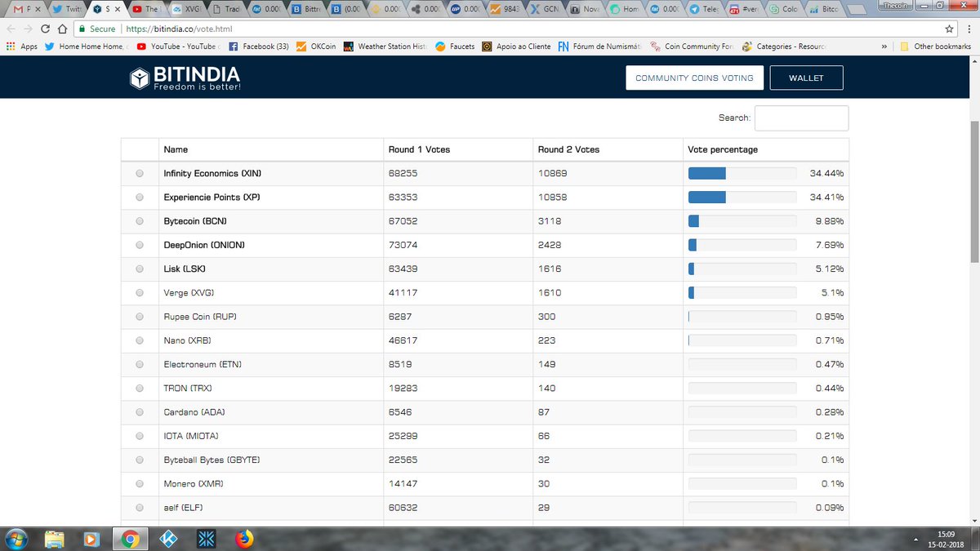Open the Weather Station bookmark
This screenshot has width=980, height=551.
(386, 47)
